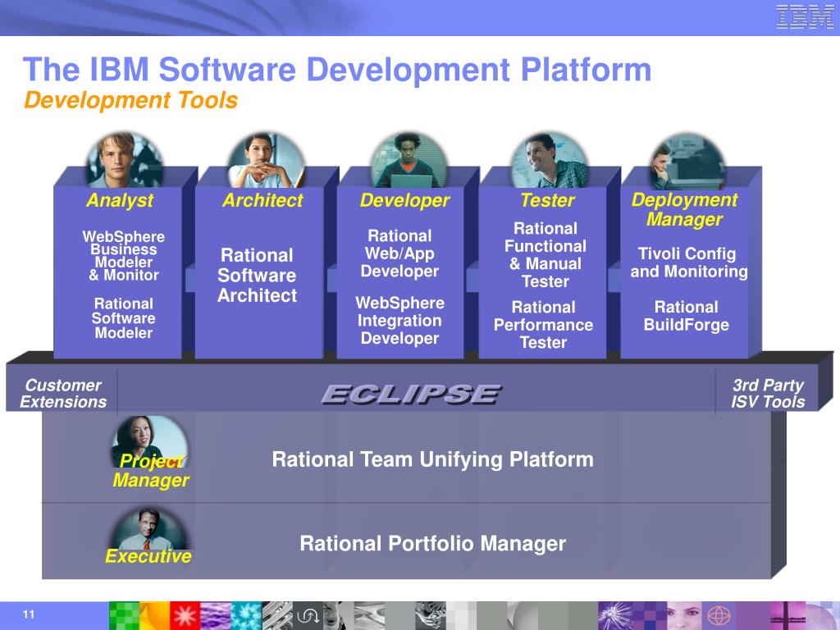Viewport: 840px width, 630px height.
Task: Click the red starburst tile in footer
Action: click(185, 615)
